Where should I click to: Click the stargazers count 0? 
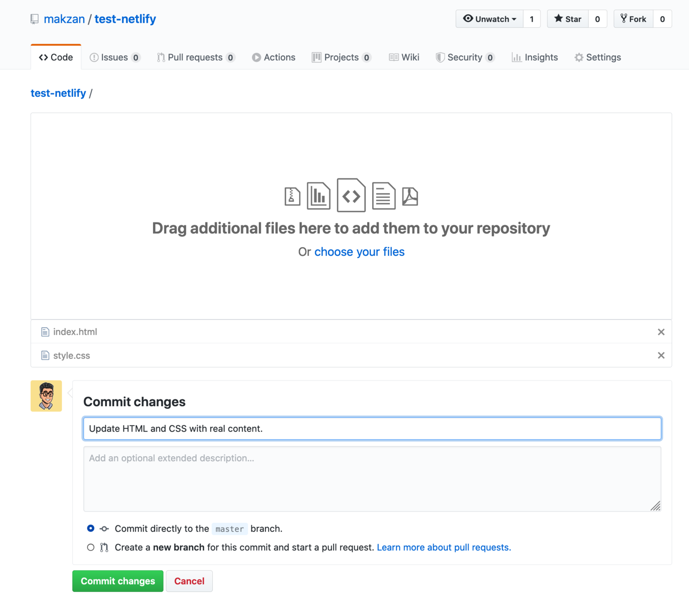598,19
